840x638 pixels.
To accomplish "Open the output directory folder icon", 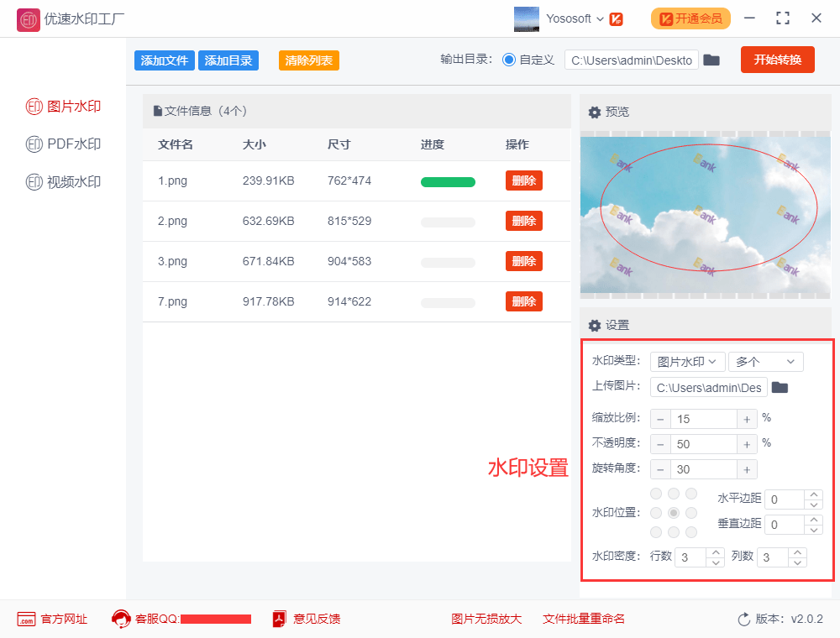I will coord(711,60).
